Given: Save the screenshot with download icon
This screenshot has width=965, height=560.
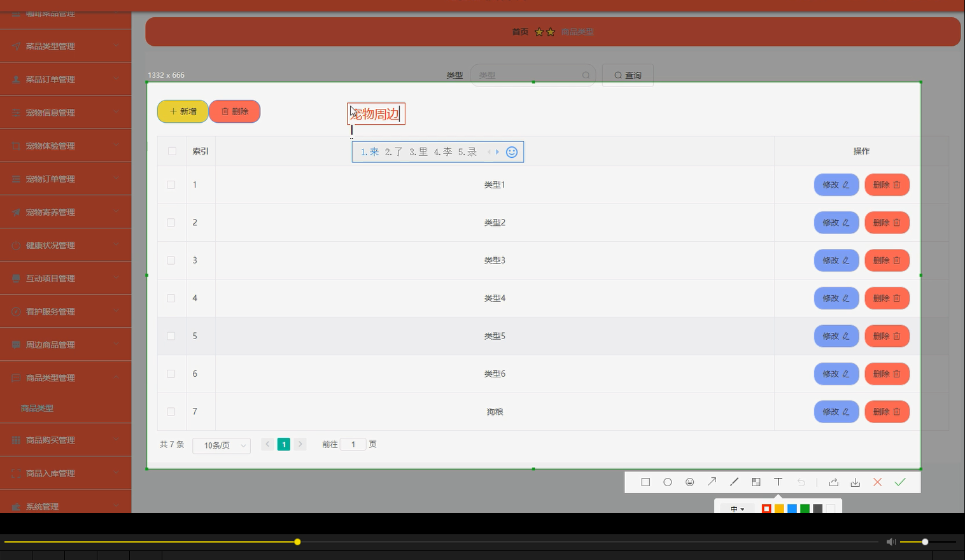Looking at the screenshot, I should (856, 482).
